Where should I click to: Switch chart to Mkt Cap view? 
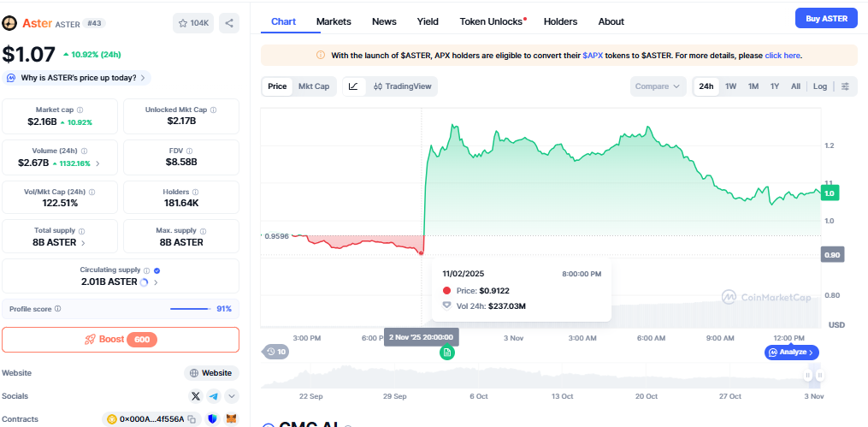tap(314, 86)
